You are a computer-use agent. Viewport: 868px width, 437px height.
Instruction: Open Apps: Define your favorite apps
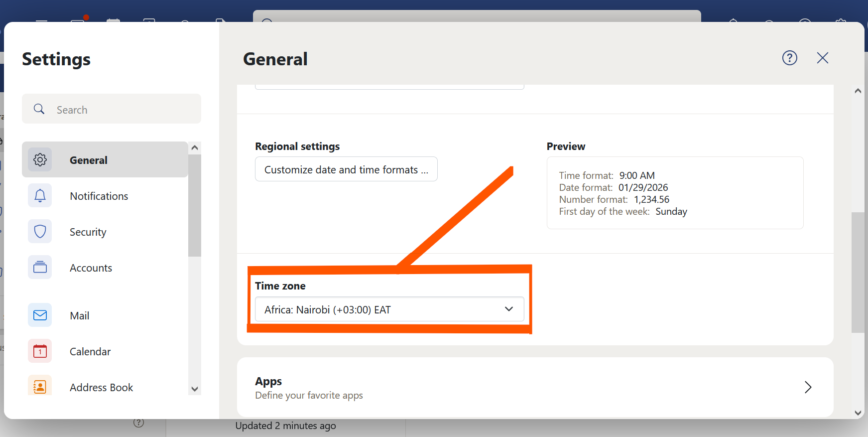pos(535,387)
